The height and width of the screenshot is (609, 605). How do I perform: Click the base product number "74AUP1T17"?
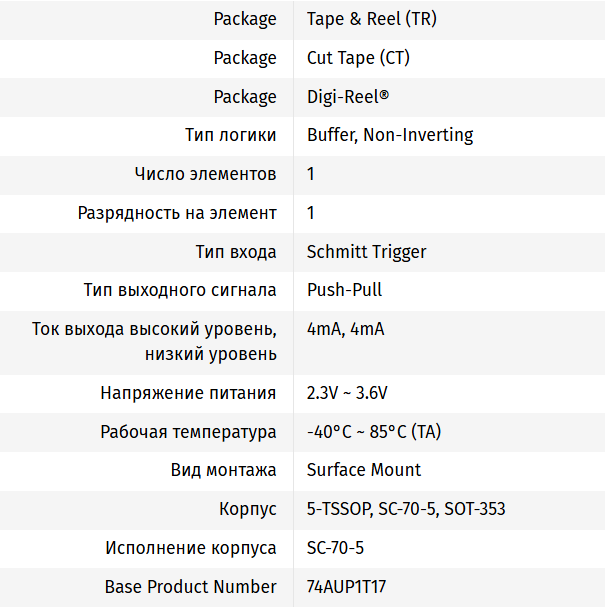[x=346, y=587]
